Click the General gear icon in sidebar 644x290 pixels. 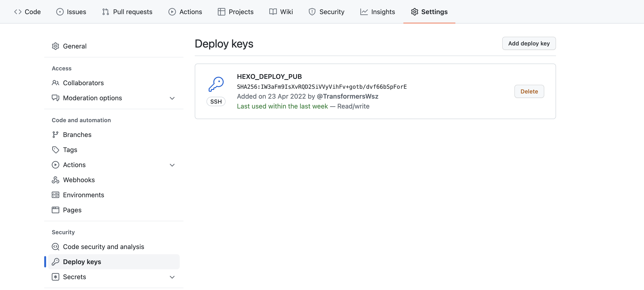click(55, 46)
